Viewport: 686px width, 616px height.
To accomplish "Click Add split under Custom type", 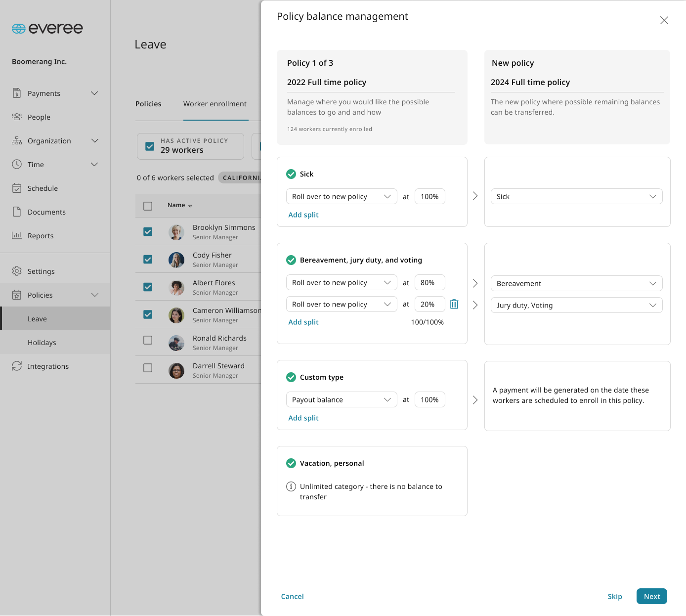I will click(x=303, y=418).
